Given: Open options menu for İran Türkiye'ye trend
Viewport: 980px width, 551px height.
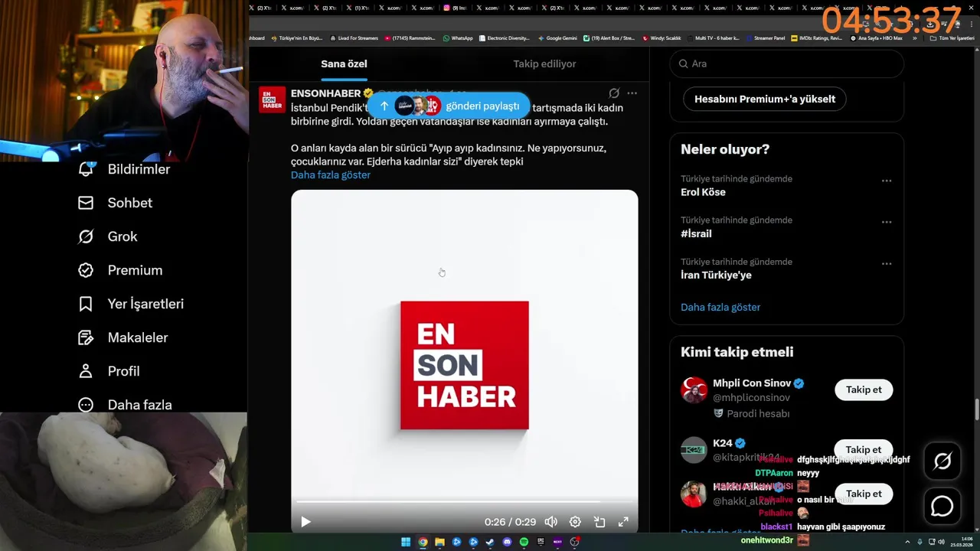Looking at the screenshot, I should [887, 263].
